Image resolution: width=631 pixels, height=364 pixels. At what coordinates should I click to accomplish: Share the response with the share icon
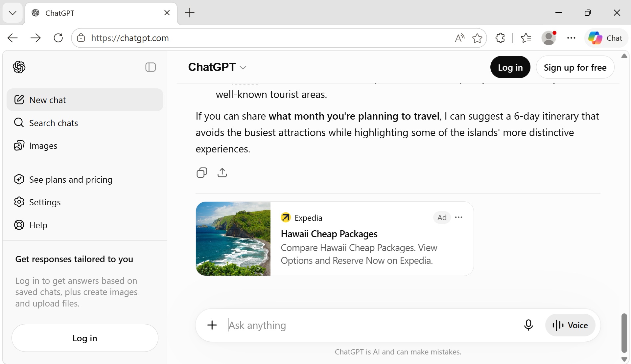222,172
